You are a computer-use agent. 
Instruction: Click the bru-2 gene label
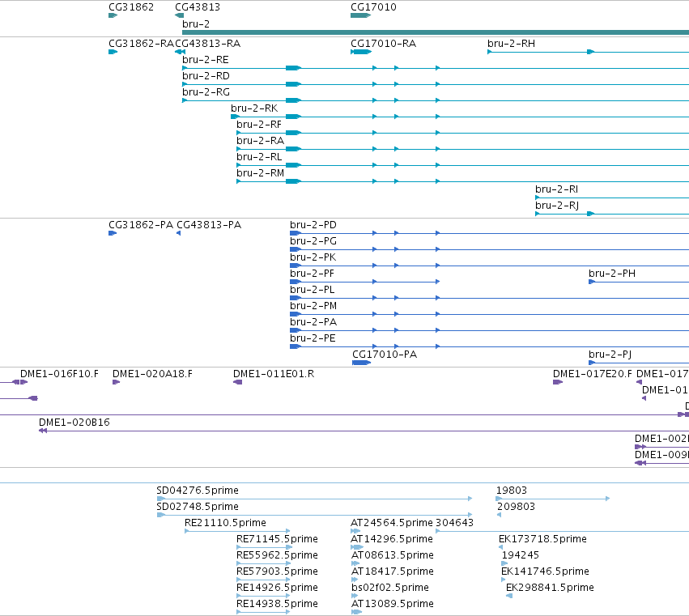196,23
